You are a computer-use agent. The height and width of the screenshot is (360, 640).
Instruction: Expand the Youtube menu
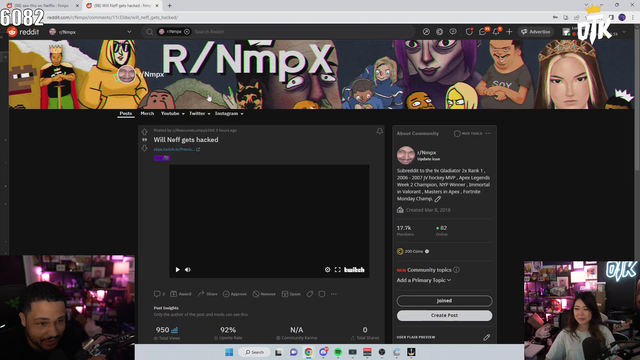pos(173,113)
